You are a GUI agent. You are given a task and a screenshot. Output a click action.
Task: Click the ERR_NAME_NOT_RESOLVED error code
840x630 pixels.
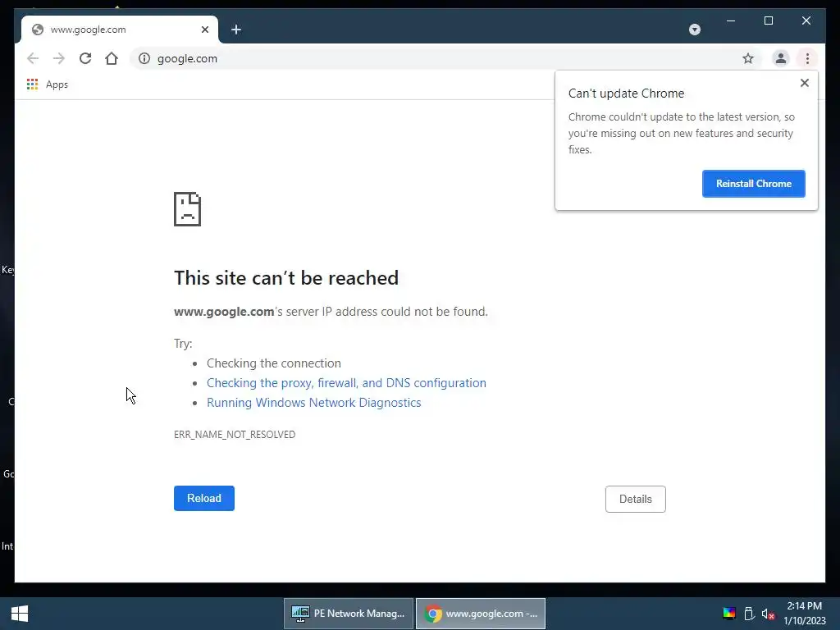235,435
